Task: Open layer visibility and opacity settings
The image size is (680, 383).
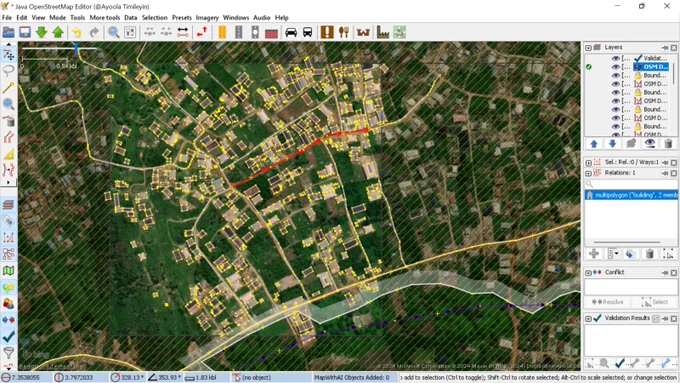Action: [649, 144]
